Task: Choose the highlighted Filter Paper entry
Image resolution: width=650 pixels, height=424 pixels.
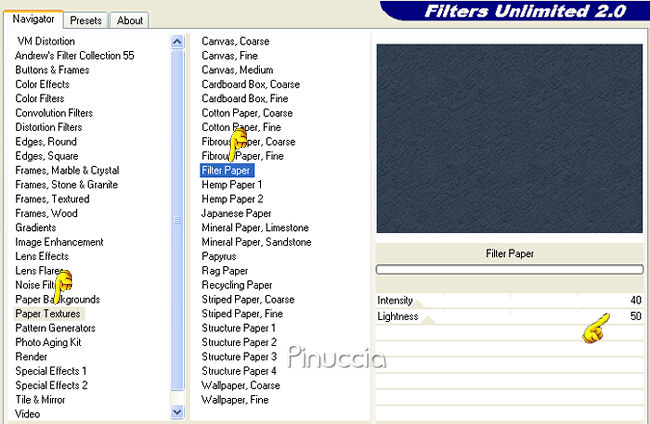Action: 226,170
